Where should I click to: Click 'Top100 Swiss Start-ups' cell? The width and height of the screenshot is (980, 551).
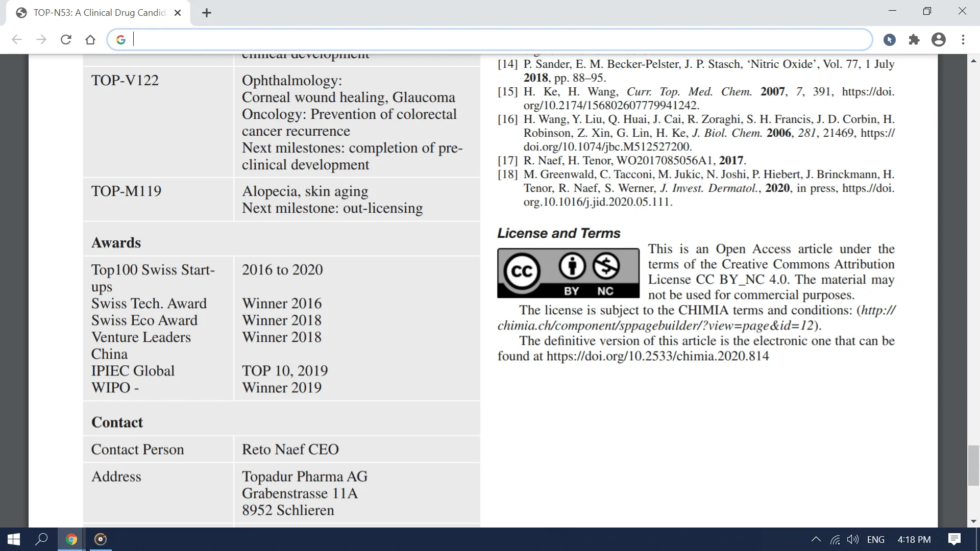153,278
